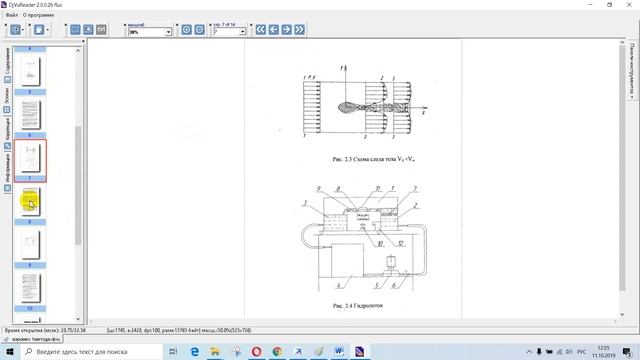Image resolution: width=640 pixels, height=360 pixels.
Task: Click the DjVuReader taskbar icon
Action: pyautogui.click(x=360, y=351)
